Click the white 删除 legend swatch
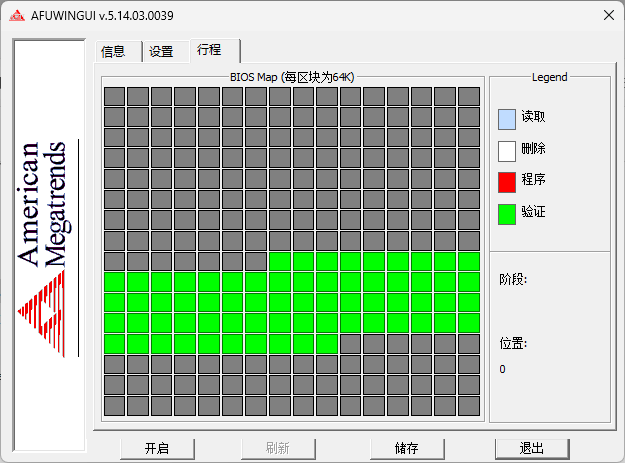The height and width of the screenshot is (463, 625). (507, 151)
